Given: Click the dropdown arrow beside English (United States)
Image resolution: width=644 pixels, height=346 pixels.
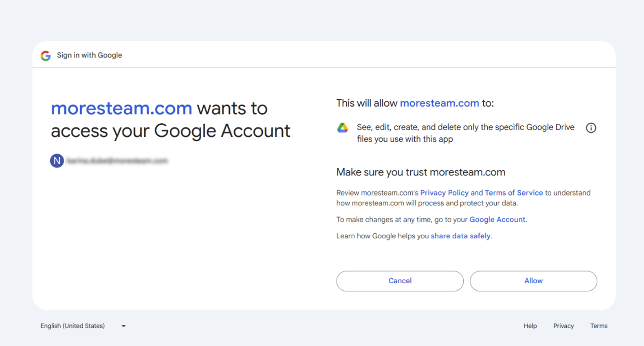Looking at the screenshot, I should (x=123, y=326).
